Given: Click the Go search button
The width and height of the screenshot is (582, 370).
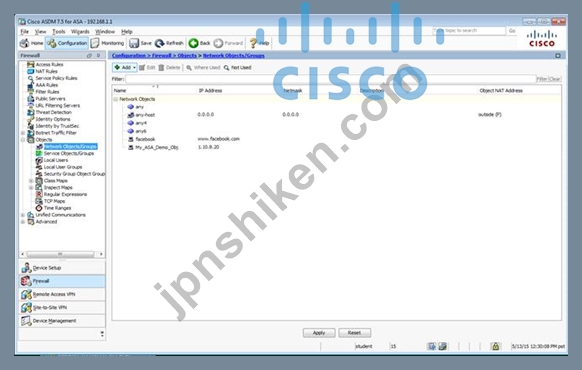Looking at the screenshot, I should click(512, 30).
